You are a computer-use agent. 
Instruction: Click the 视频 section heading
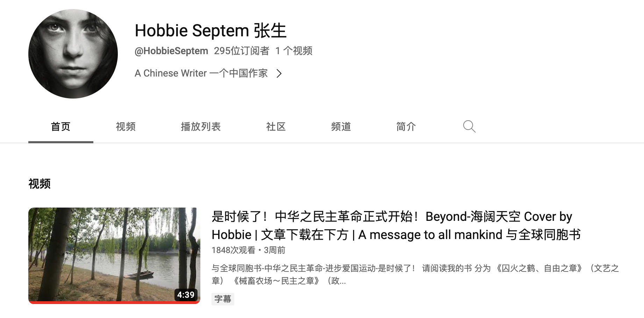(40, 183)
